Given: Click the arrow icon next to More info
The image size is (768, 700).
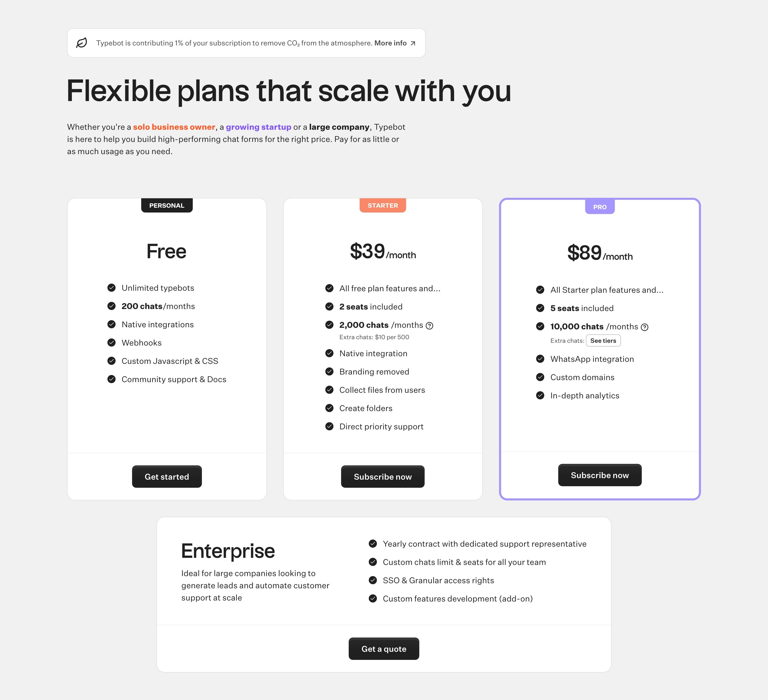Looking at the screenshot, I should pyautogui.click(x=413, y=43).
